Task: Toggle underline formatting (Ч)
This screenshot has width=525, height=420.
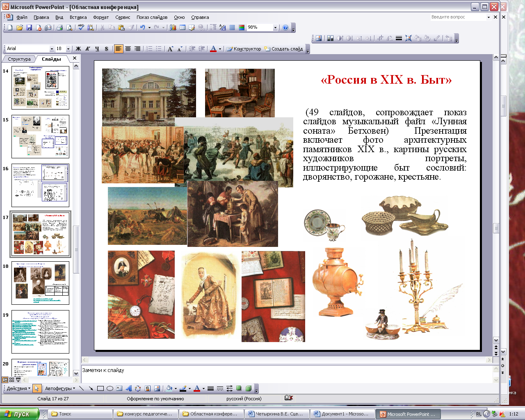Action: coord(97,49)
